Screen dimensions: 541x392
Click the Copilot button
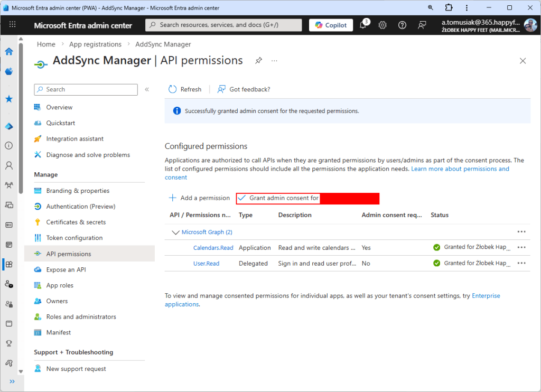(331, 25)
